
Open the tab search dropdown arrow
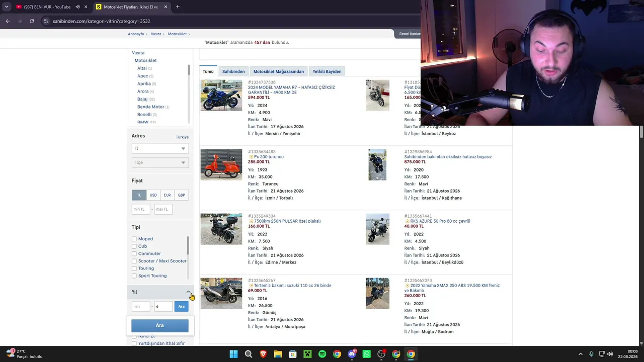pos(6,7)
